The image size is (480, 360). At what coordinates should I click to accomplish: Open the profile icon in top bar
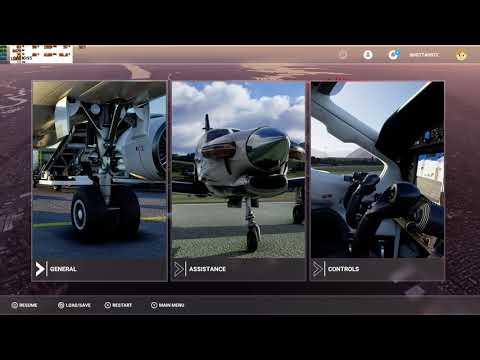click(x=368, y=54)
